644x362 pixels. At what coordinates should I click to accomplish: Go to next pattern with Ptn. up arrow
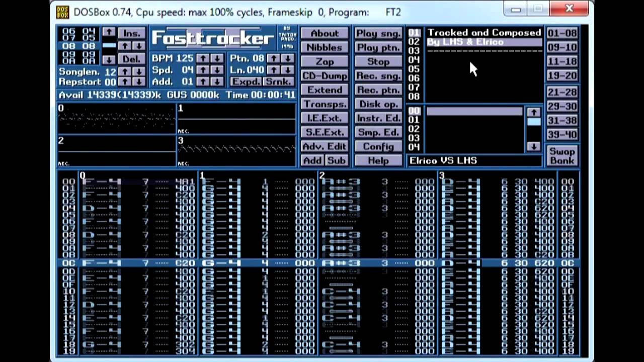(x=273, y=58)
